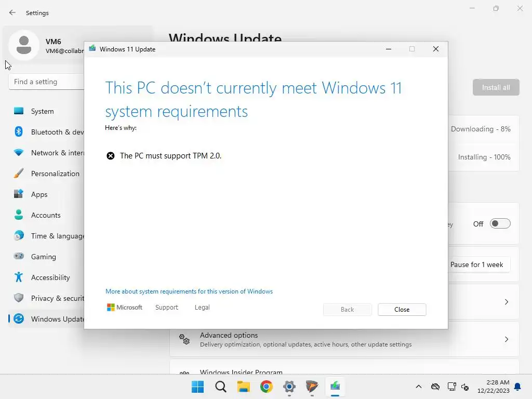This screenshot has width=532, height=399.
Task: Click the Personalization paintbrush icon
Action: (x=19, y=174)
